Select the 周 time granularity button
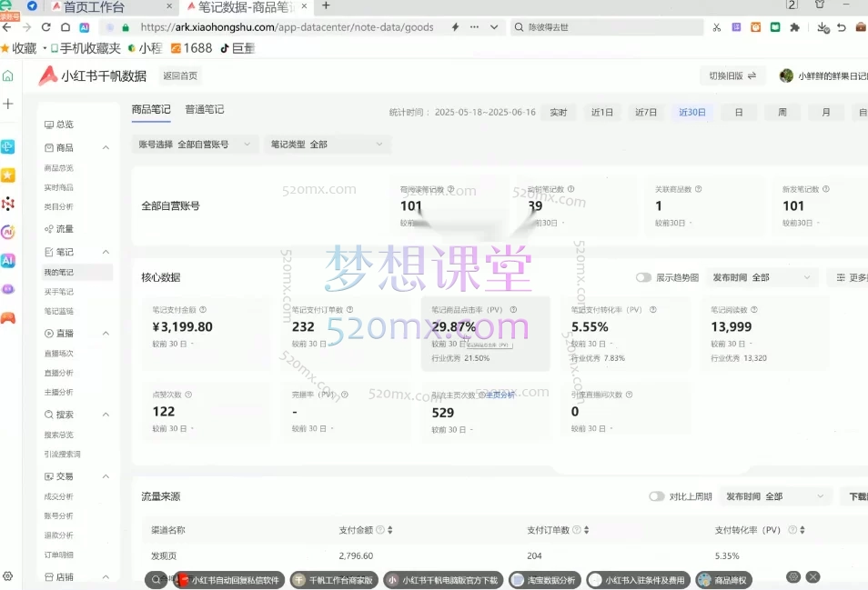The height and width of the screenshot is (590, 868). point(782,112)
